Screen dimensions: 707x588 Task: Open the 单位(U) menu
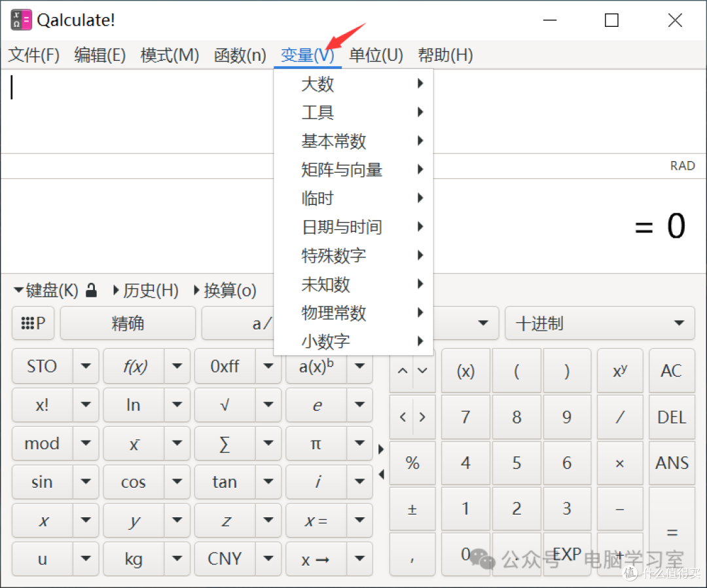tap(376, 55)
